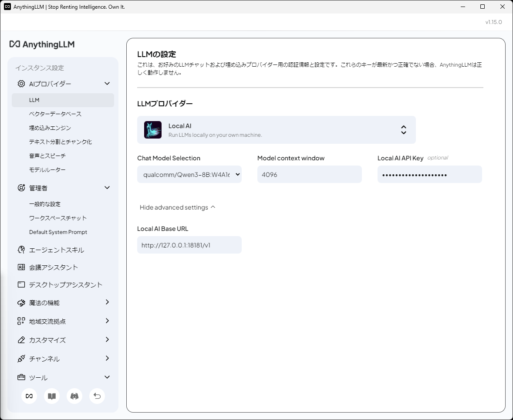This screenshot has width=513, height=420.
Task: Open ワークスペースチャット page
Action: (x=58, y=218)
